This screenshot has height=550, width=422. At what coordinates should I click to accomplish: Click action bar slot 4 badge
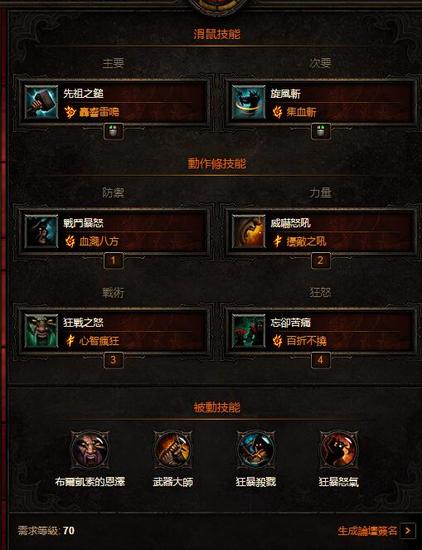(321, 360)
